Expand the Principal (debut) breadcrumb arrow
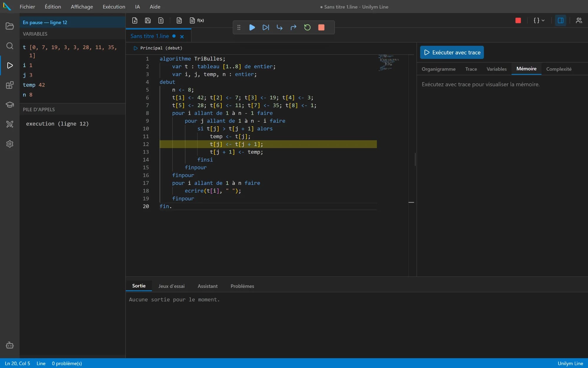 (136, 48)
